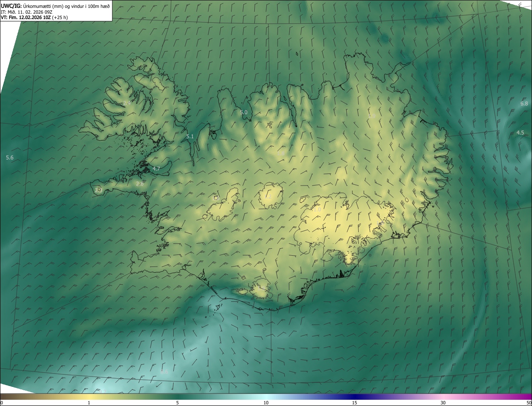Select the 4.7 value label in the west
Image resolution: width=532 pixels, height=406 pixels.
[156, 169]
